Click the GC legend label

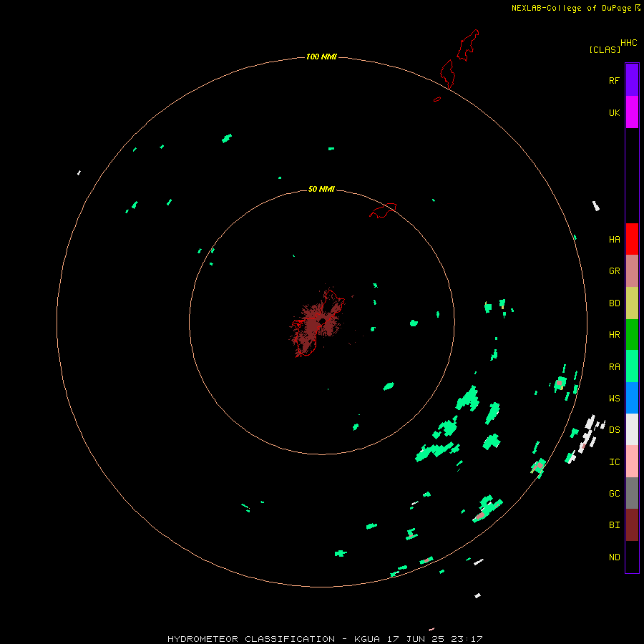(x=614, y=494)
